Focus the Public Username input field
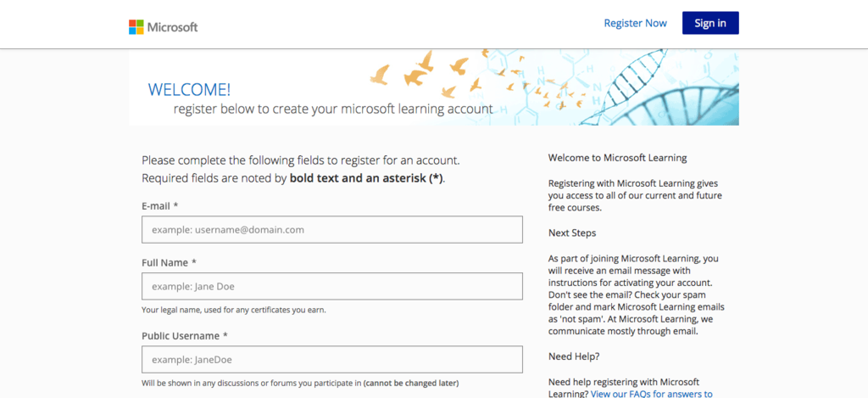 pyautogui.click(x=332, y=360)
